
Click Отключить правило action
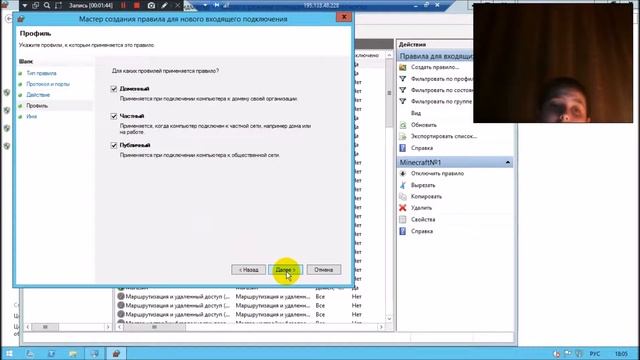[x=437, y=173]
